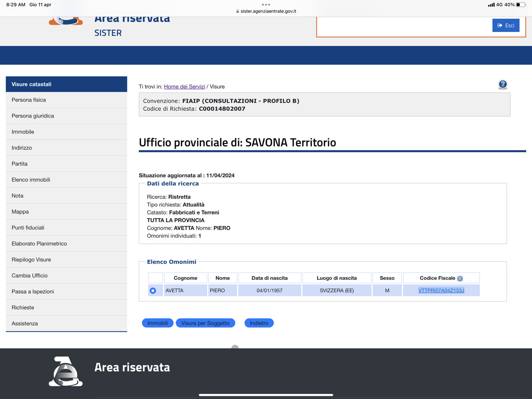
Task: Select Persona giuridica menu item
Action: click(33, 116)
